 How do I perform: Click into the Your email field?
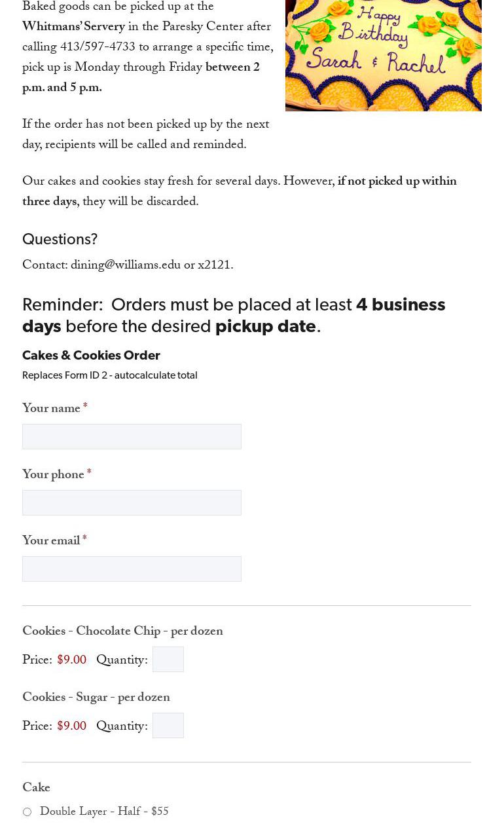[x=132, y=569]
